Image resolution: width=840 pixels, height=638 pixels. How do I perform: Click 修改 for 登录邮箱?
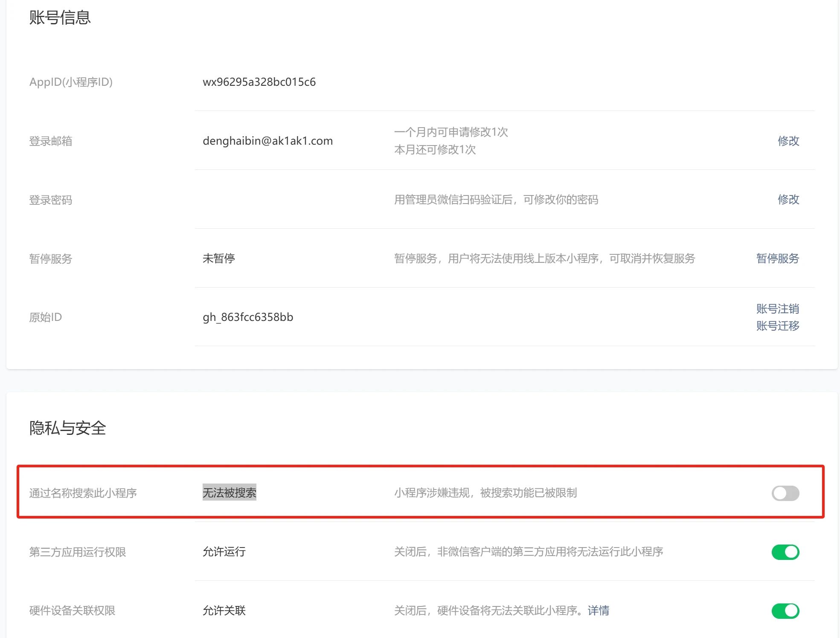(788, 141)
